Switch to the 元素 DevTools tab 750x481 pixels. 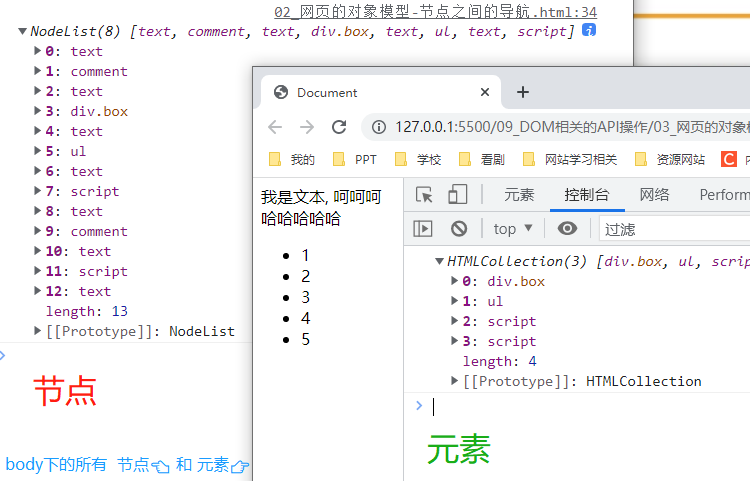(x=519, y=195)
